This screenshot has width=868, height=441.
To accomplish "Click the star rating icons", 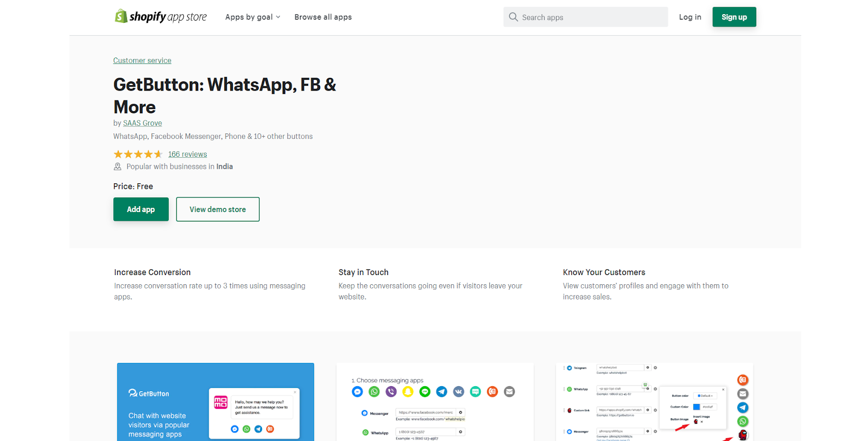I will click(x=138, y=154).
